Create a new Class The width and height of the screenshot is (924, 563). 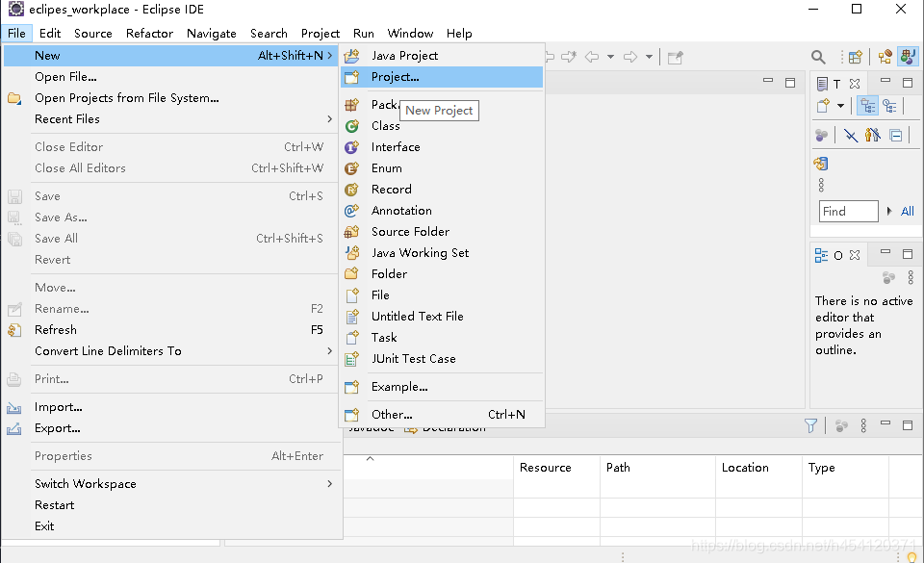pyautogui.click(x=442, y=126)
